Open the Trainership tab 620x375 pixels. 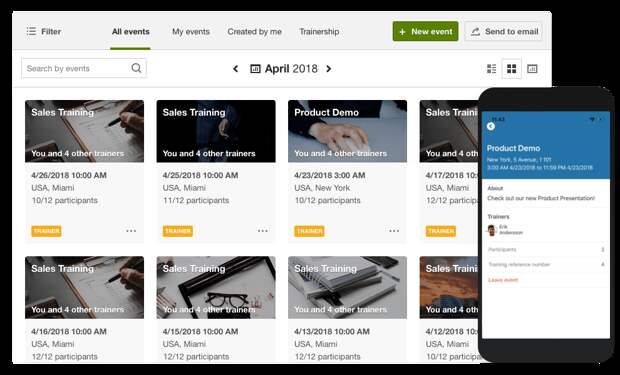319,32
